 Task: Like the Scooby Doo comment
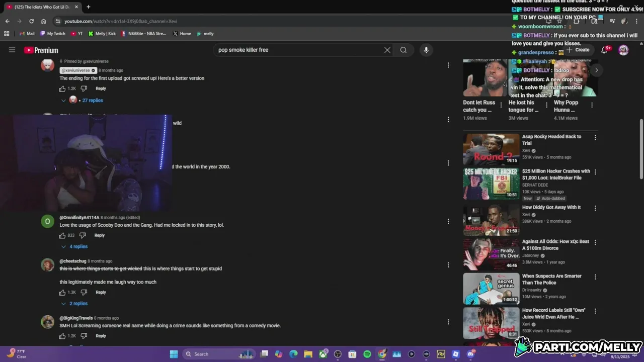tap(62, 235)
